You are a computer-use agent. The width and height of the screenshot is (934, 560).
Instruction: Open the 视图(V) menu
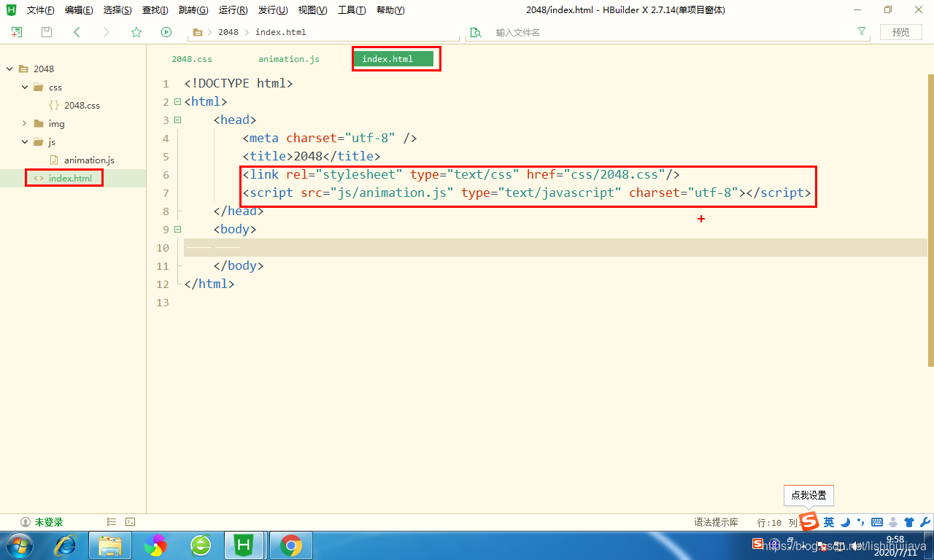(312, 10)
